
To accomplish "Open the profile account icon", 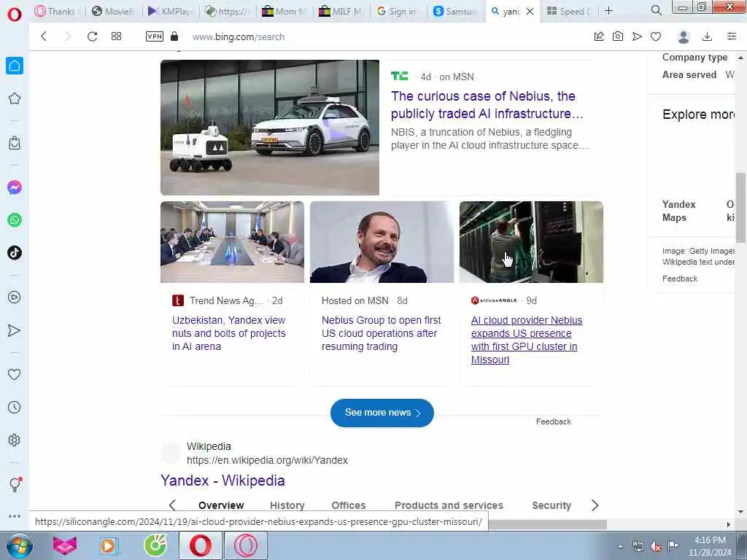I will [683, 36].
